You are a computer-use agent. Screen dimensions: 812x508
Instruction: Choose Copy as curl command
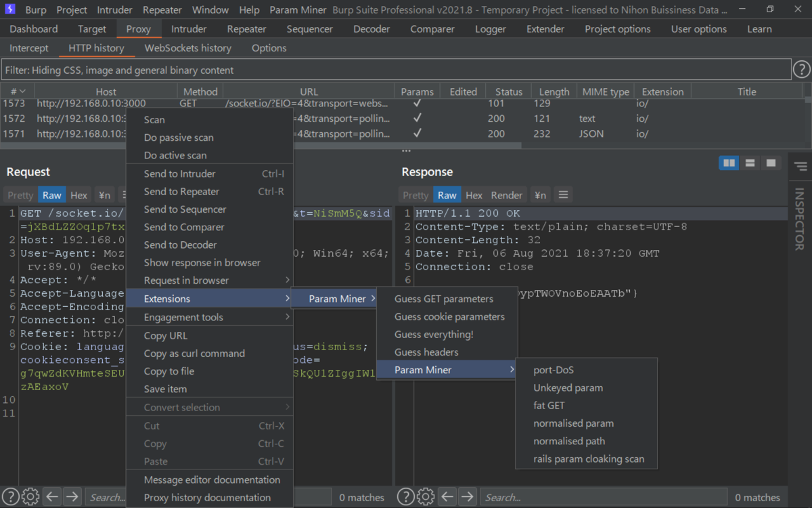tap(210, 354)
